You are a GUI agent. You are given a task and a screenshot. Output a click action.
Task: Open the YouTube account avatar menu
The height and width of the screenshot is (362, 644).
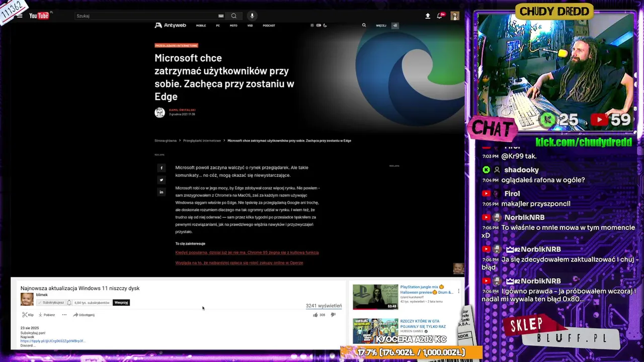[x=455, y=16]
